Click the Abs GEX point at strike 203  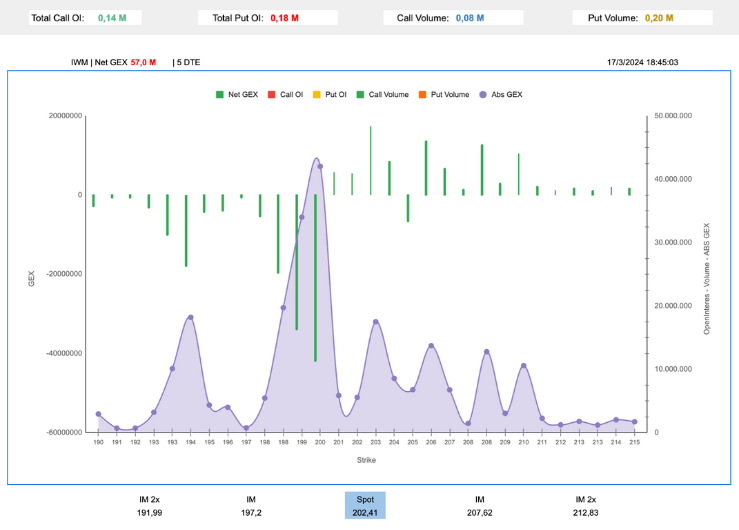click(376, 322)
